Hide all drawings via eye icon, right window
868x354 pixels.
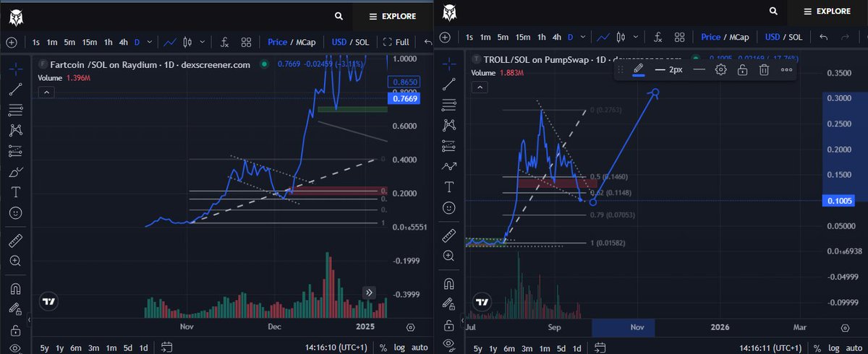pyautogui.click(x=448, y=344)
